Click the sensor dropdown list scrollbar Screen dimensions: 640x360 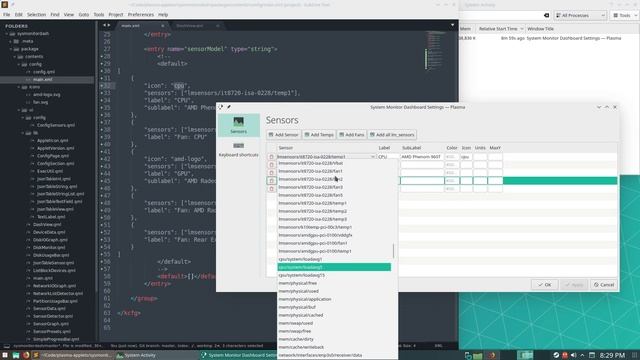click(393, 251)
